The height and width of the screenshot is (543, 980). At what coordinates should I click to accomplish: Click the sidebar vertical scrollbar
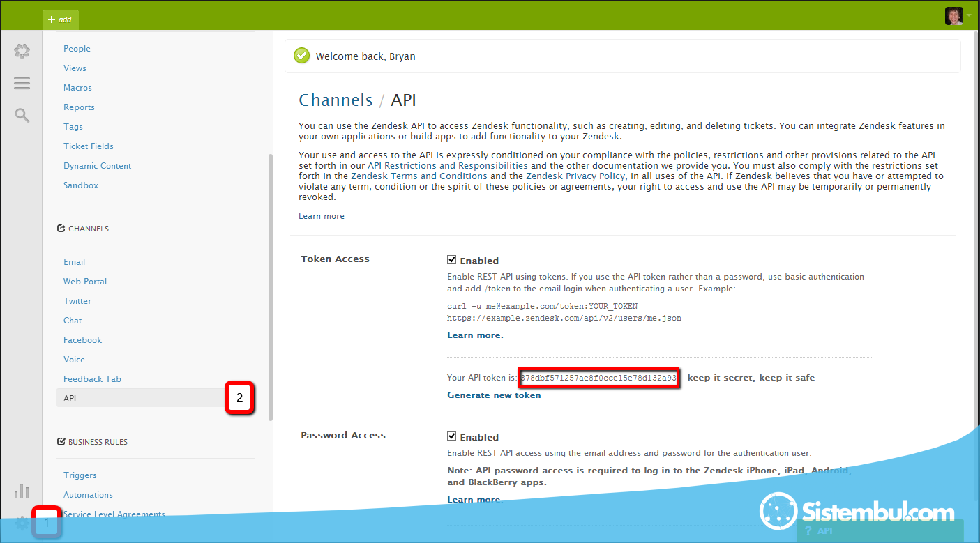[271, 286]
